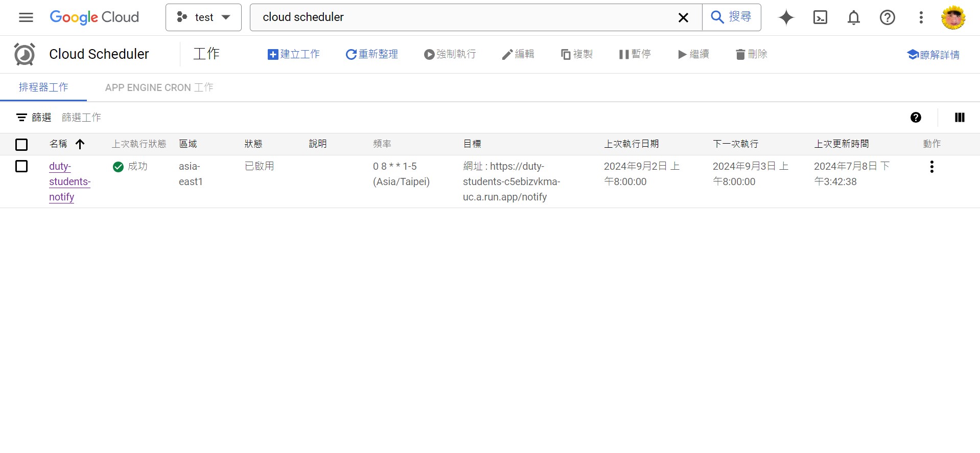Click the target URL cell ending in /notify

(511, 182)
